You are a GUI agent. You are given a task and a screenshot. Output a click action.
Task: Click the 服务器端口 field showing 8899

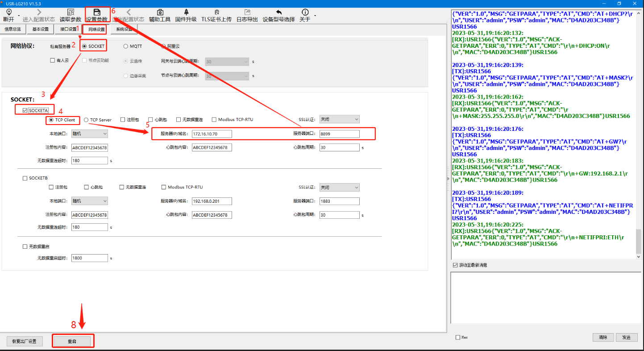339,134
